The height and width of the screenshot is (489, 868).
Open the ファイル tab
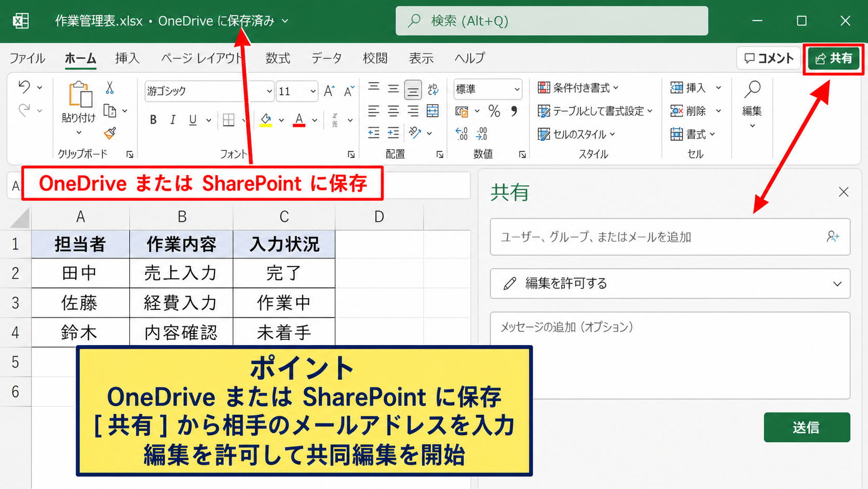(27, 58)
